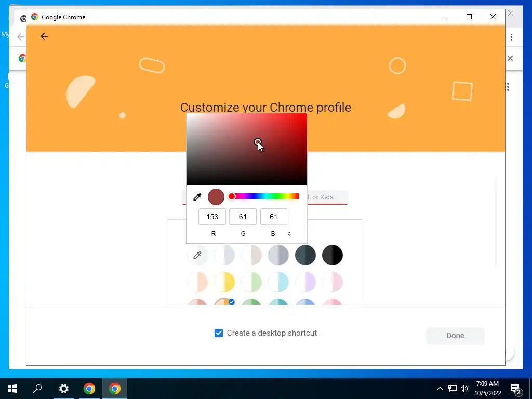Select the medium gray theme swatch
Image resolution: width=532 pixels, height=399 pixels.
coord(278,255)
